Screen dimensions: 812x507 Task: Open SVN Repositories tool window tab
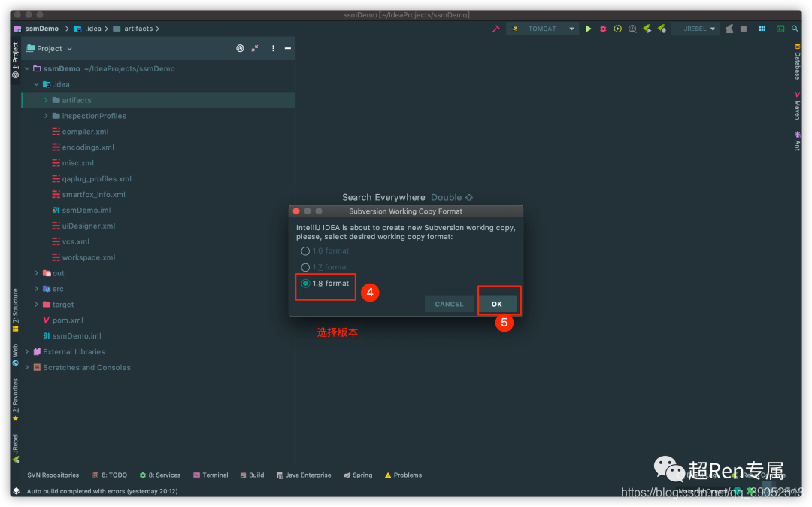tap(53, 475)
